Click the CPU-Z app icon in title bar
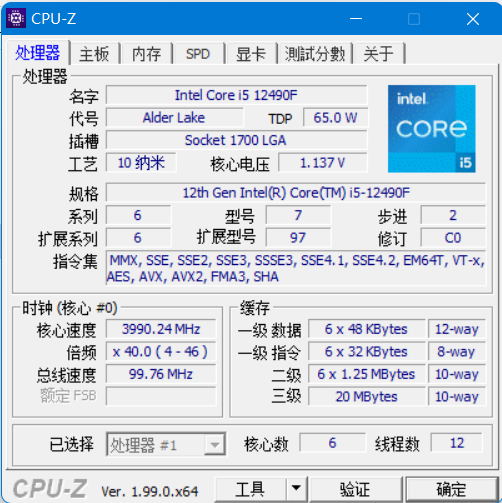This screenshot has height=503, width=502. tap(16, 18)
